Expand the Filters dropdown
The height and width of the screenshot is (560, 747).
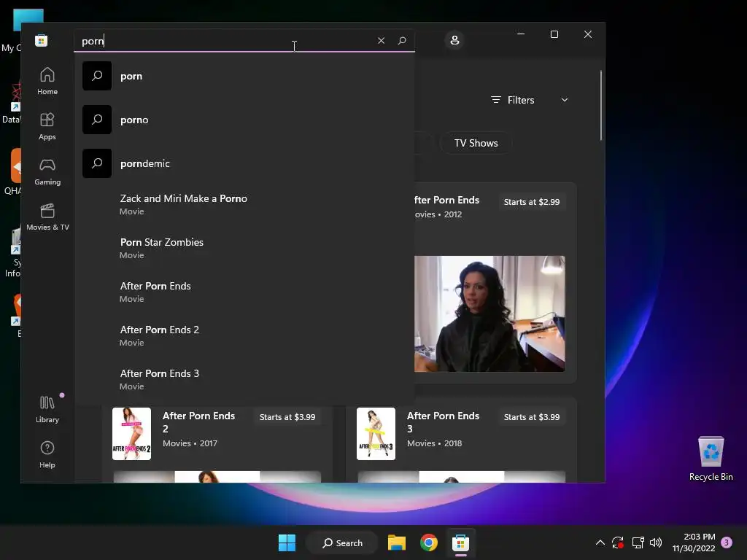pyautogui.click(x=530, y=100)
